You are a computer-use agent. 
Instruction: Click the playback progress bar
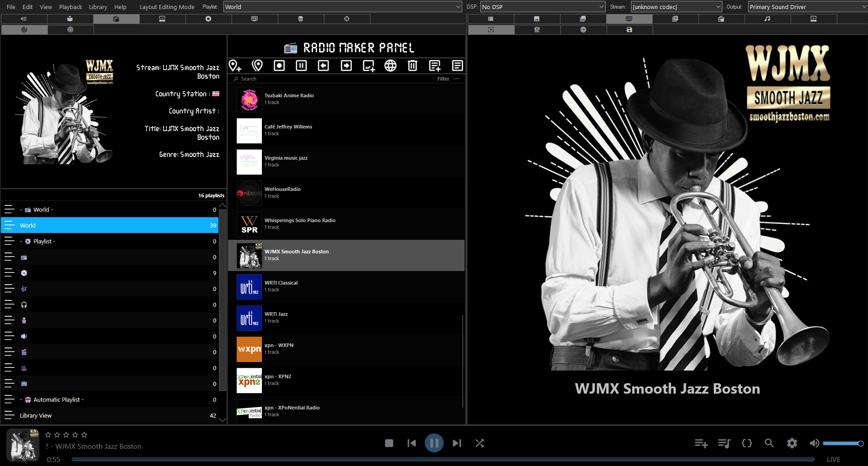click(443, 459)
